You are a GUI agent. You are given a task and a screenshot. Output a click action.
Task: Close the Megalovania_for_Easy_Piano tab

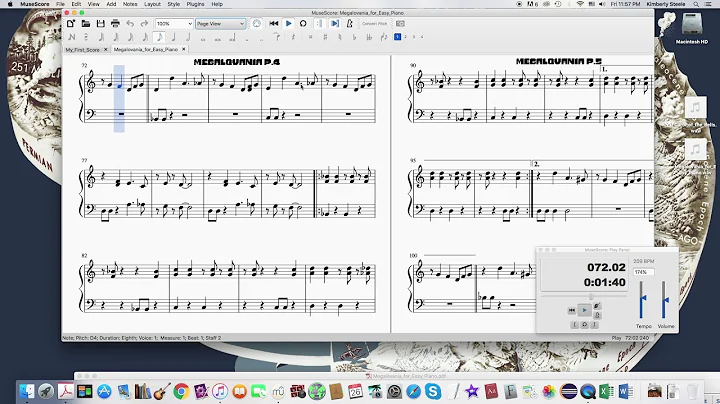click(184, 49)
